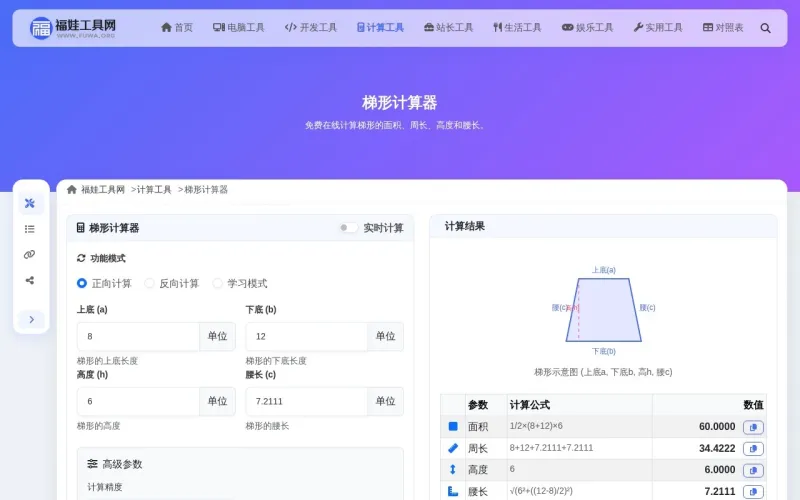The width and height of the screenshot is (800, 500).
Task: Expand the sidebar with the chevron arrow
Action: click(x=32, y=319)
